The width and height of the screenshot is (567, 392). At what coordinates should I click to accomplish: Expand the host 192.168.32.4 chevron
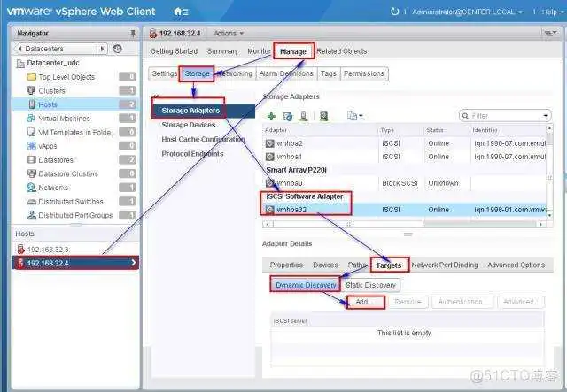point(133,263)
